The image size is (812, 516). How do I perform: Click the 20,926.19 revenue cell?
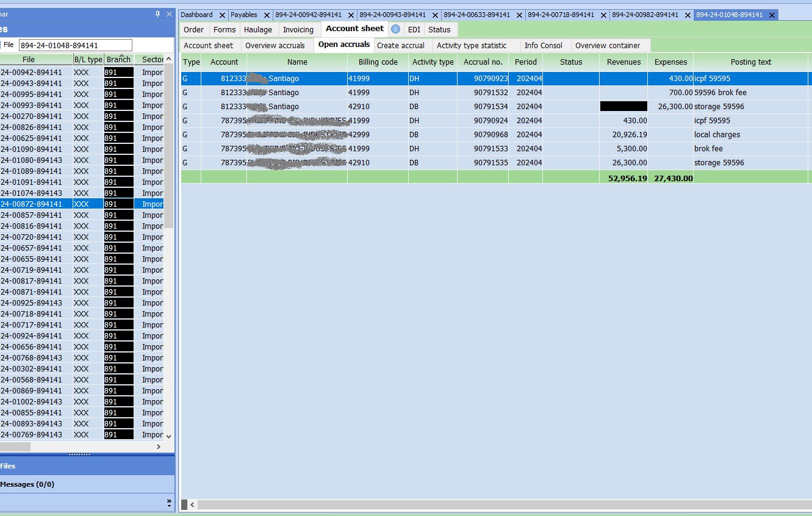(623, 135)
